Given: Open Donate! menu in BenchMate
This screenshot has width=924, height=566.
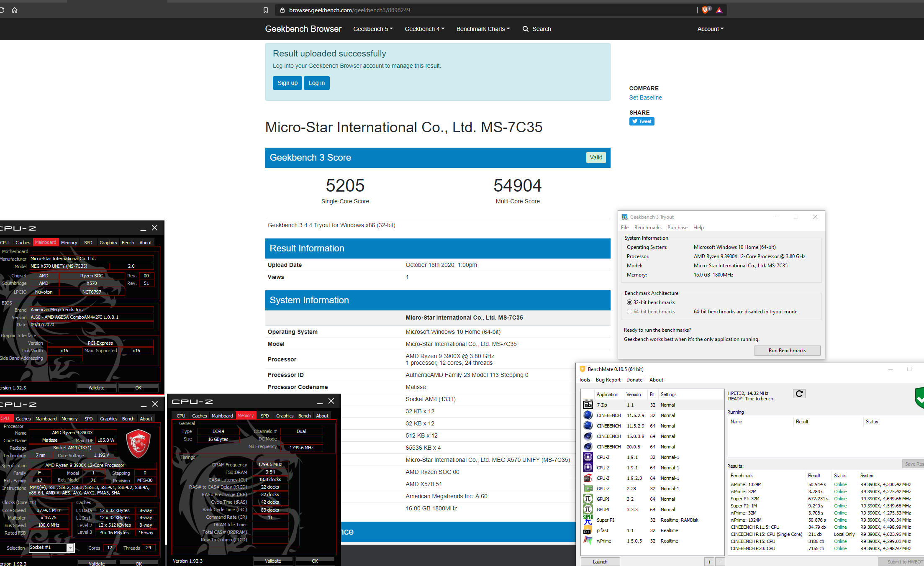Looking at the screenshot, I should [635, 380].
